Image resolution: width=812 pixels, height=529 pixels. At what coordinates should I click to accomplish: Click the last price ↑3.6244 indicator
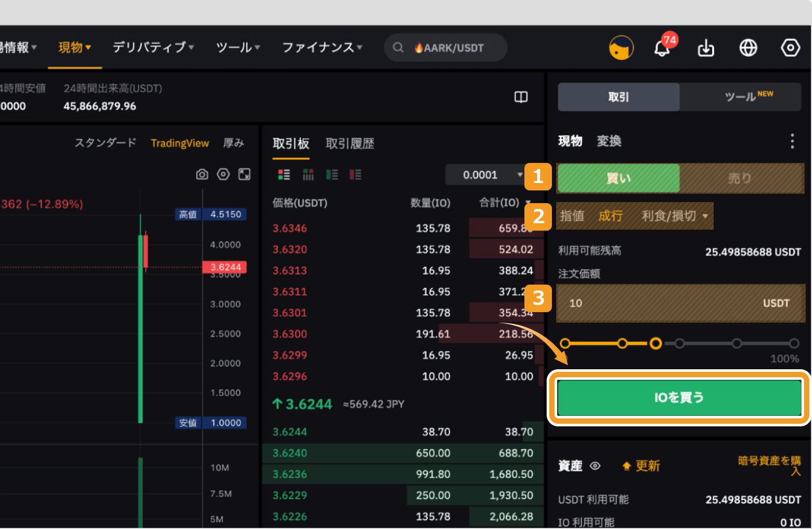pyautogui.click(x=302, y=404)
